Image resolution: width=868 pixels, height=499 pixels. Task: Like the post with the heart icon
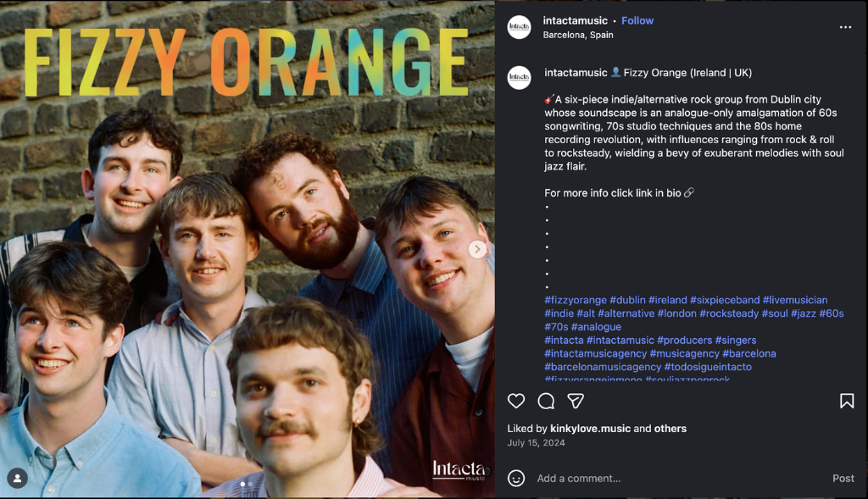tap(516, 401)
